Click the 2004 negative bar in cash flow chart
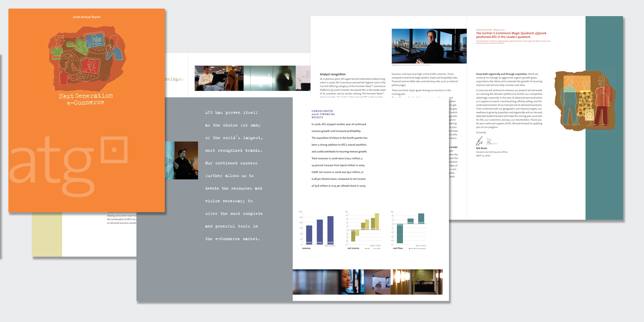The height and width of the screenshot is (322, 644). point(400,233)
